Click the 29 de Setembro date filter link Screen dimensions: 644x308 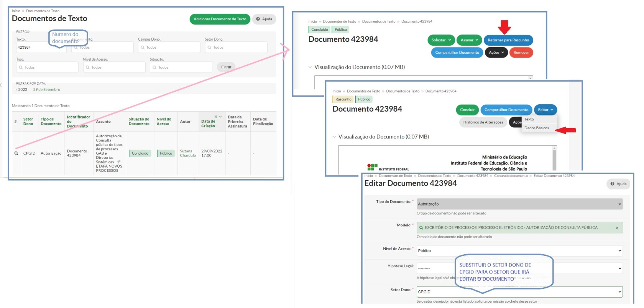(46, 90)
